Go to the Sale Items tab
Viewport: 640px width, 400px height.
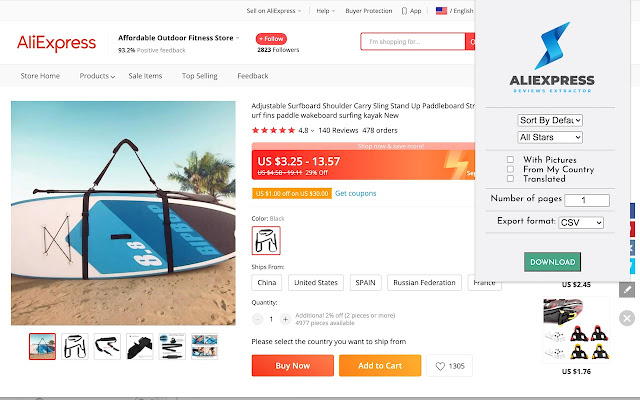pyautogui.click(x=145, y=76)
